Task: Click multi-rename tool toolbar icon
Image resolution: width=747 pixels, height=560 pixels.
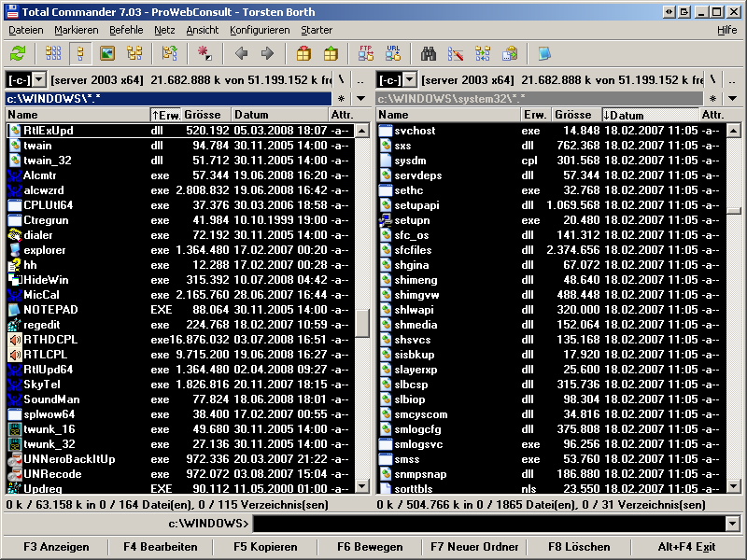Action: pos(456,53)
